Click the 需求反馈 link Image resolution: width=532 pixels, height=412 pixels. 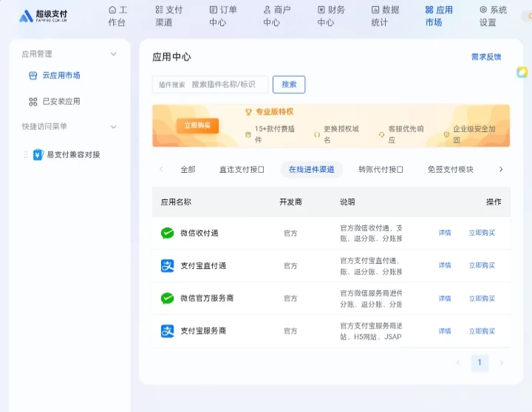486,57
